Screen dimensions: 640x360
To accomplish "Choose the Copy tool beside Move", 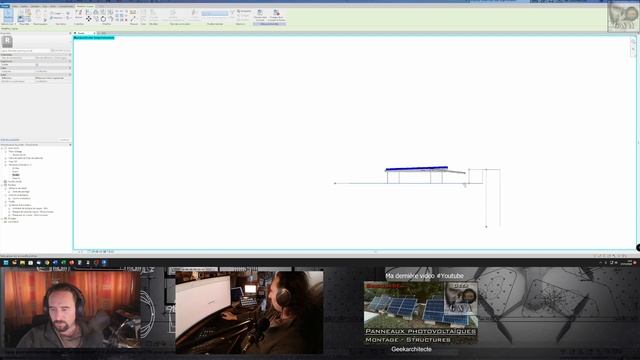I will tap(96, 19).
